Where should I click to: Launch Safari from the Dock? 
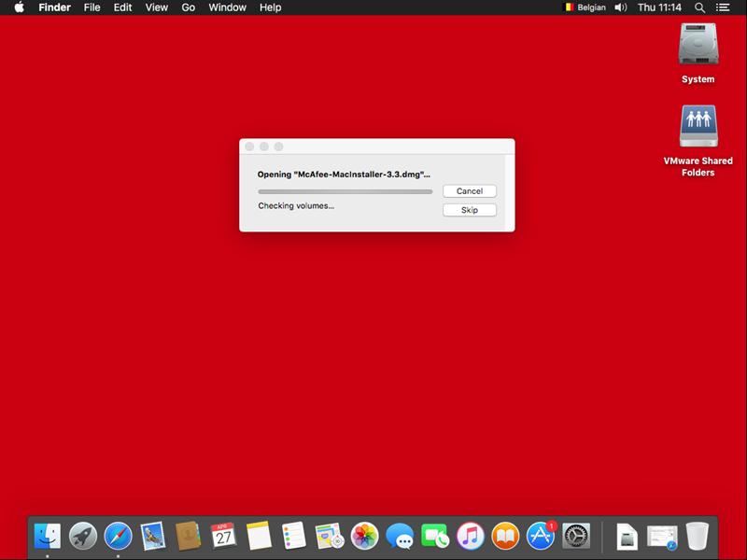tap(119, 536)
